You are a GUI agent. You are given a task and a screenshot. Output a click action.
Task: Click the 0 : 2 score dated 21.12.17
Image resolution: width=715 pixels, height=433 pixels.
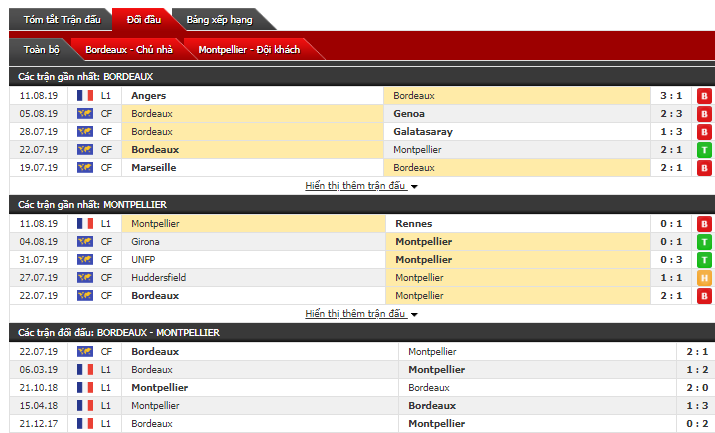[x=697, y=423]
